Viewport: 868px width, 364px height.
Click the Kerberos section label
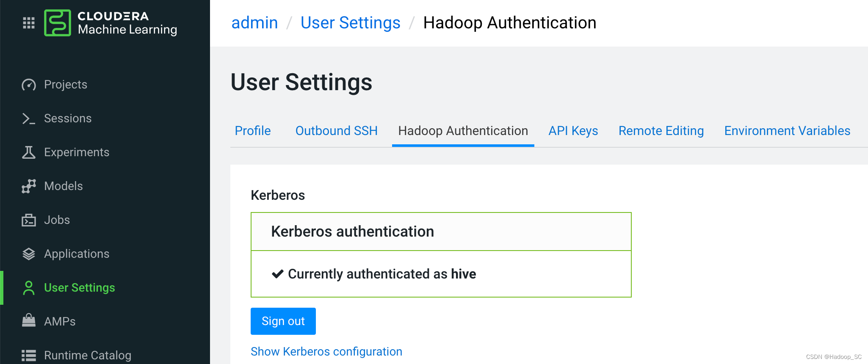278,195
